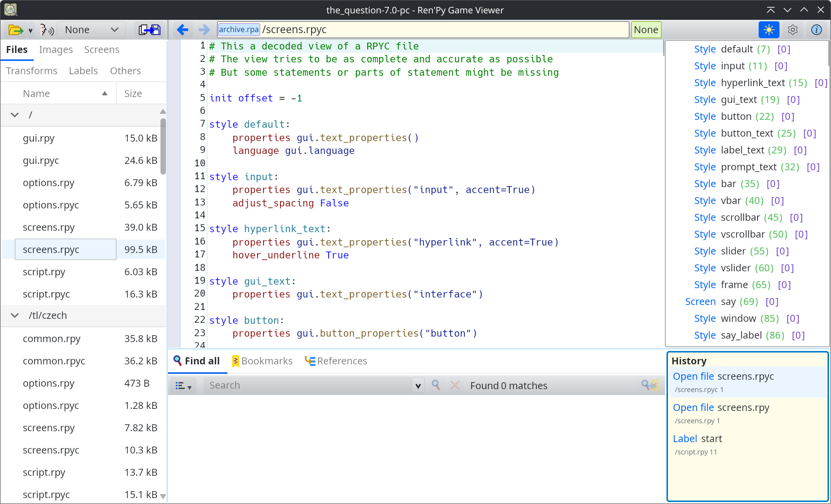Toggle the light theme sun icon
This screenshot has width=831, height=504.
[769, 30]
